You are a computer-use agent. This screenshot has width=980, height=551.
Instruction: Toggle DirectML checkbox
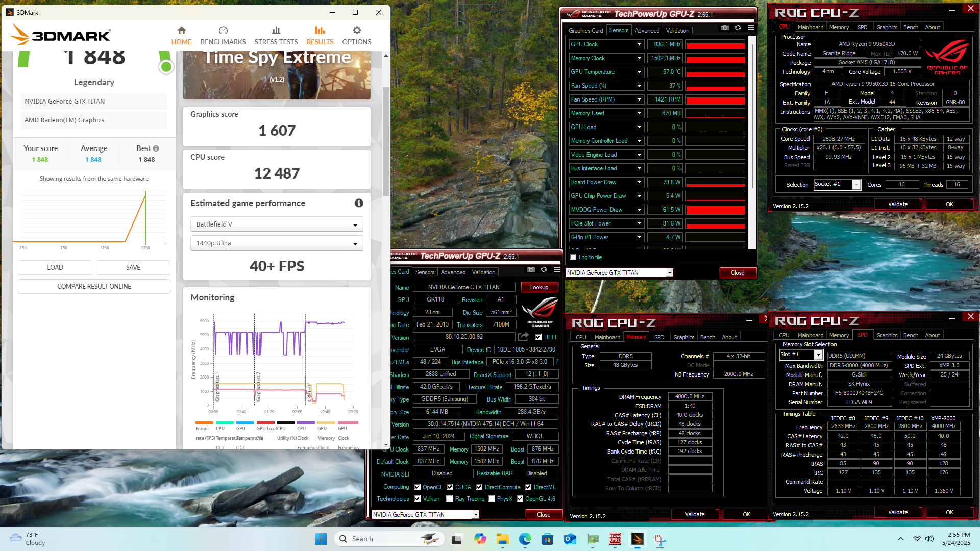tap(528, 487)
